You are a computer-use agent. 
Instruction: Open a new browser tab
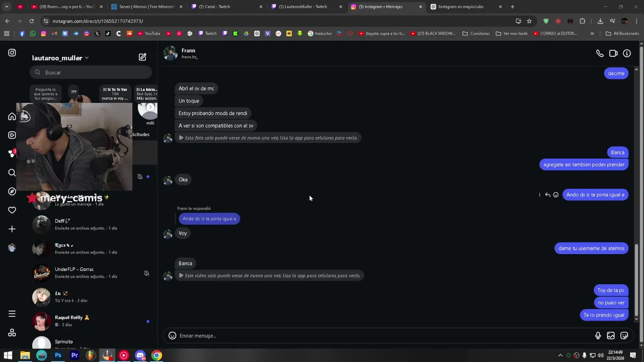[x=512, y=7]
